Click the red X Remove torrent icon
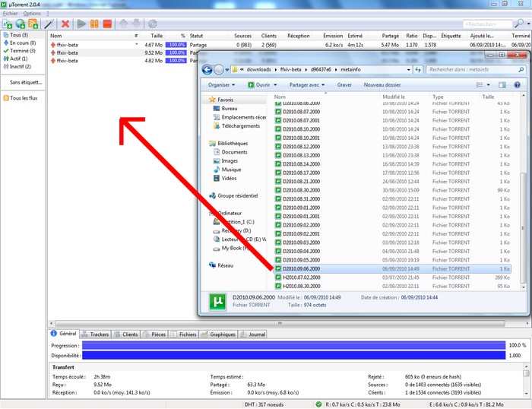The image size is (532, 409). (65, 24)
